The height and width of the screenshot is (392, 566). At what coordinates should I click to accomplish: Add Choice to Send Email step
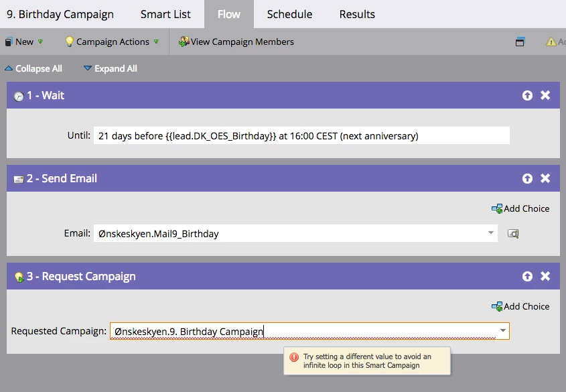520,208
